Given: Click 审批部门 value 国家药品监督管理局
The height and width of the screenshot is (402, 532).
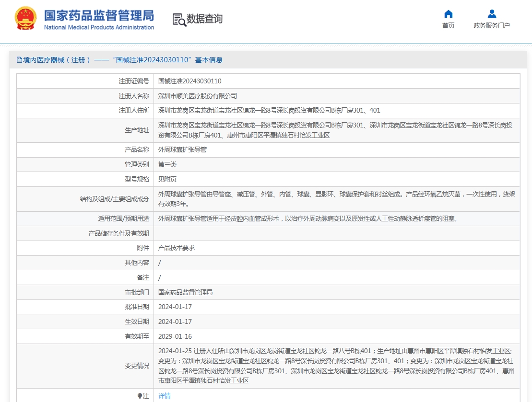Looking at the screenshot, I should tap(185, 292).
